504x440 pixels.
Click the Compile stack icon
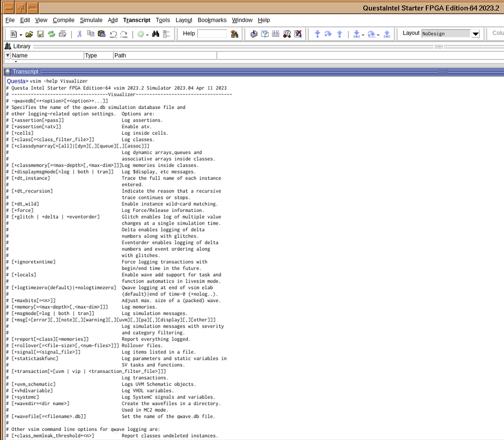pyautogui.click(x=254, y=34)
